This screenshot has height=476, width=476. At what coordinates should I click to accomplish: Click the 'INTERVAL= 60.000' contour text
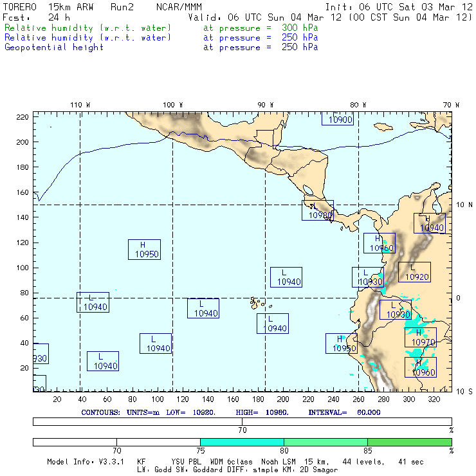pyautogui.click(x=344, y=412)
